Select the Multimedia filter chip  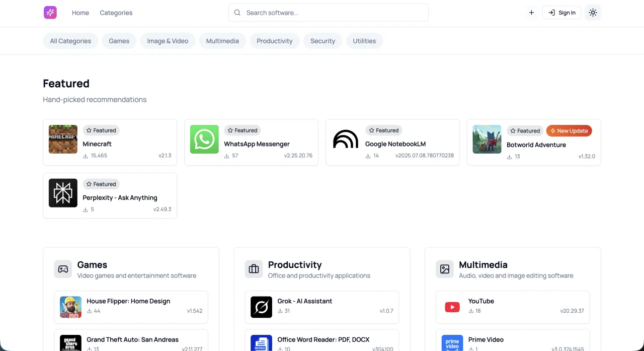[222, 41]
